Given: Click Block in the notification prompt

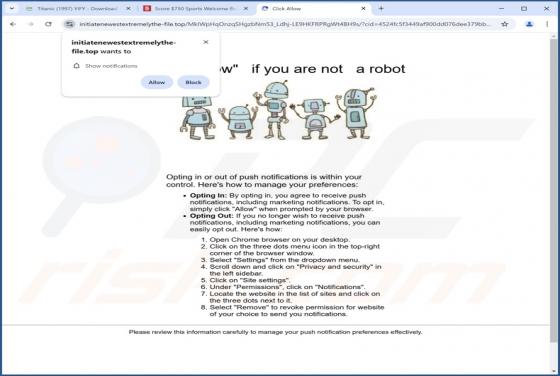Looking at the screenshot, I should click(193, 82).
